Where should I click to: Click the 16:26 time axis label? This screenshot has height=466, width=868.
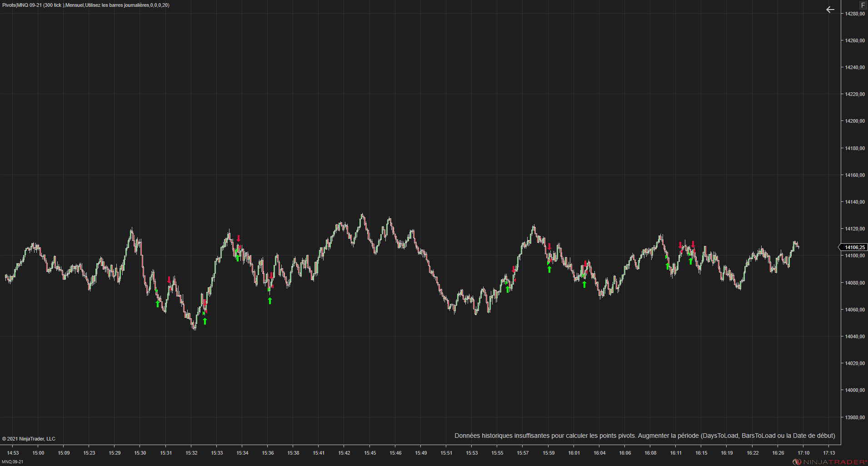click(x=778, y=453)
